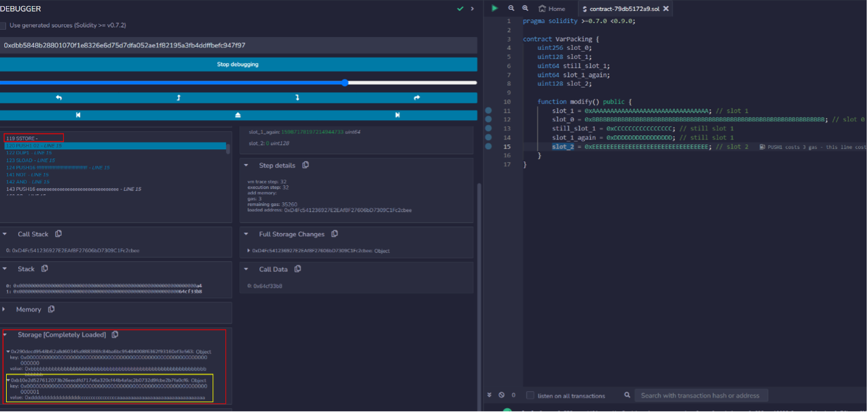868x413 pixels.
Task: Click the slot_2: 0 uint128 variable
Action: 268,143
